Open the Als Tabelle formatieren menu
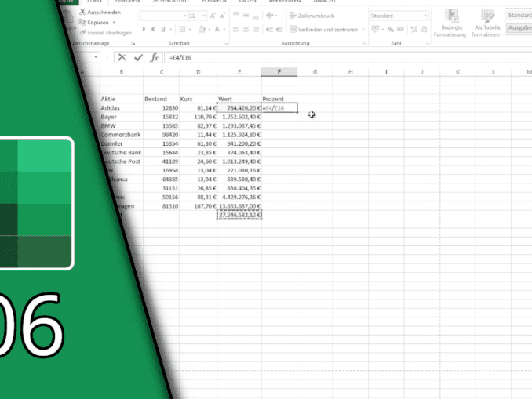Screen dimensions: 532x399 pos(487,23)
